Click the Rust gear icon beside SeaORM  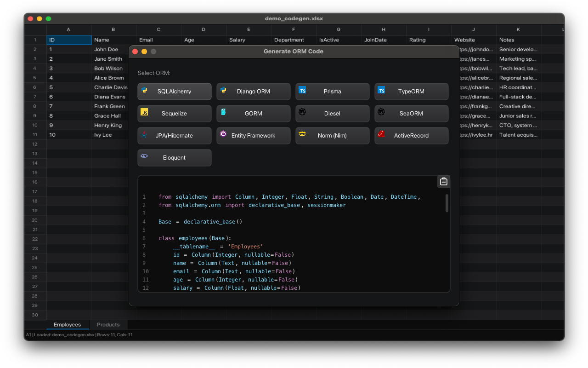pyautogui.click(x=381, y=112)
